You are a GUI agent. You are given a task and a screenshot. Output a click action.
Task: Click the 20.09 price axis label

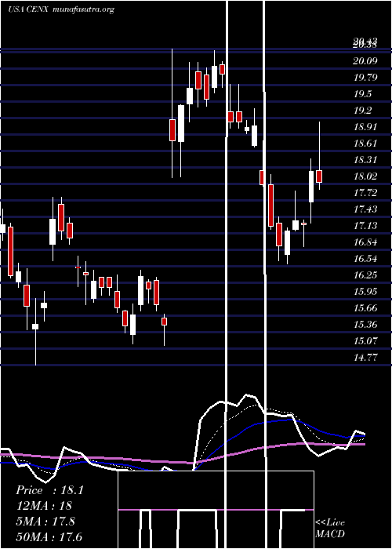pos(365,61)
